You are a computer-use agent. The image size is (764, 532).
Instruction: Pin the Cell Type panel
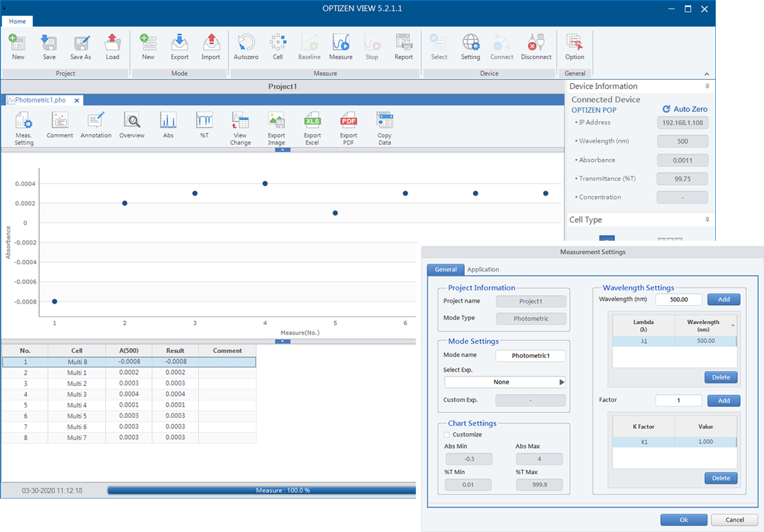click(707, 220)
